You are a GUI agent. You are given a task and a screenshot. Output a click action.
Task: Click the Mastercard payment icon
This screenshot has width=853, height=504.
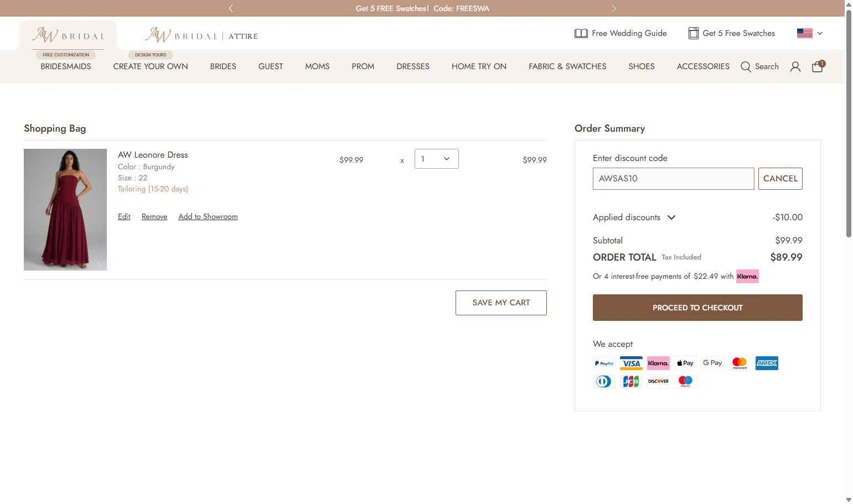click(740, 363)
